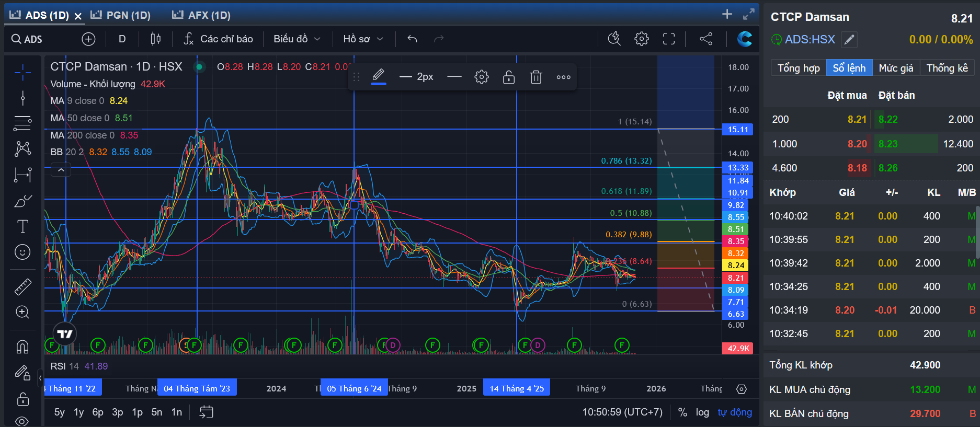
Task: Select the ruler measure tool
Action: click(x=22, y=286)
